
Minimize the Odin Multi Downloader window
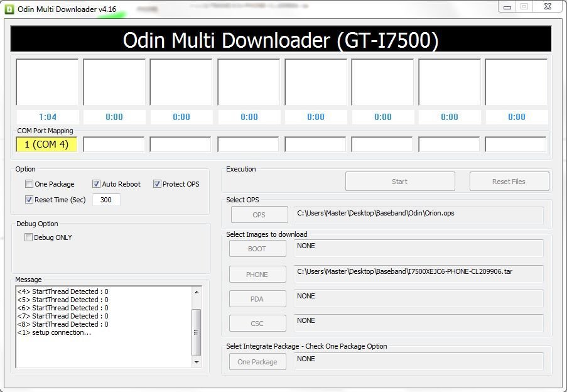tap(507, 7)
